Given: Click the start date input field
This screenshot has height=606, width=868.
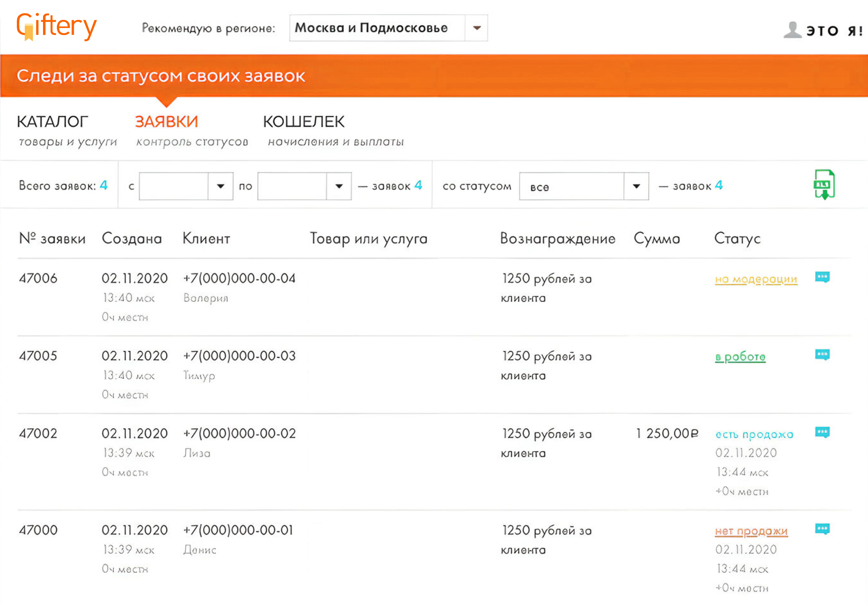Looking at the screenshot, I should 174,186.
